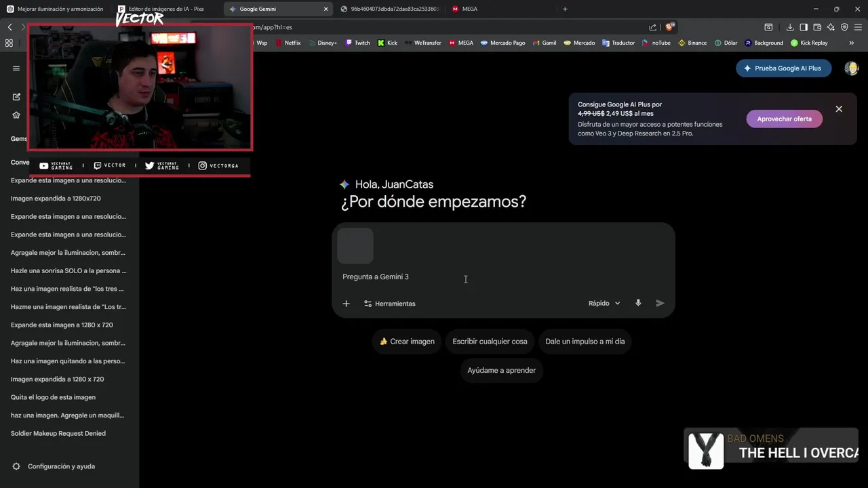Open conversation Expande esta imagen a 1280 x 720

click(62, 325)
